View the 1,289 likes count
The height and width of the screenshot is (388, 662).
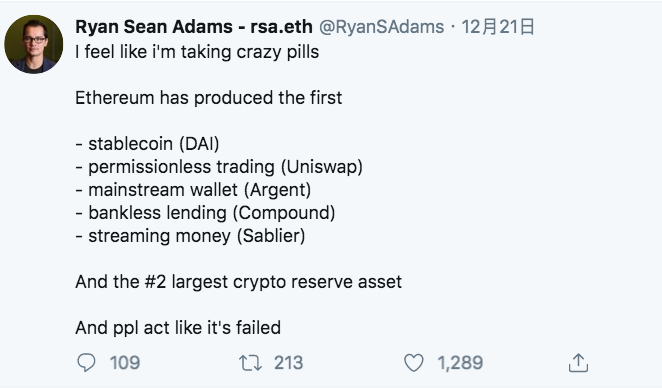pyautogui.click(x=460, y=363)
